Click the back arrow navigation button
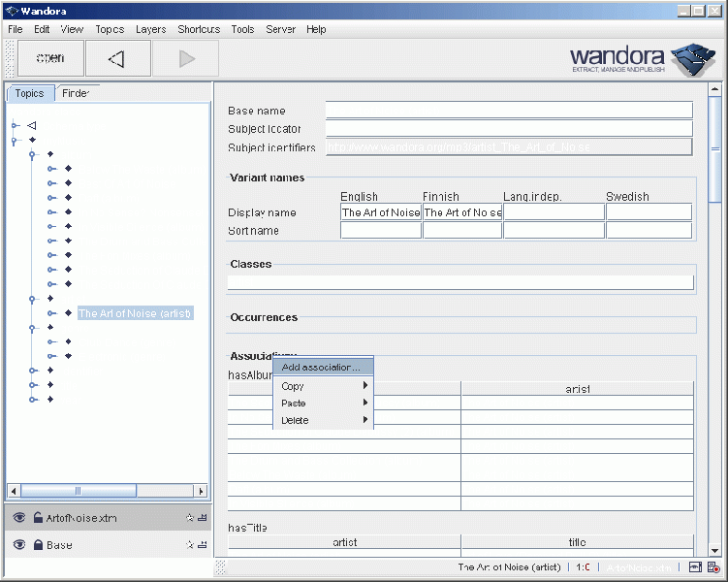728x582 pixels. click(117, 58)
